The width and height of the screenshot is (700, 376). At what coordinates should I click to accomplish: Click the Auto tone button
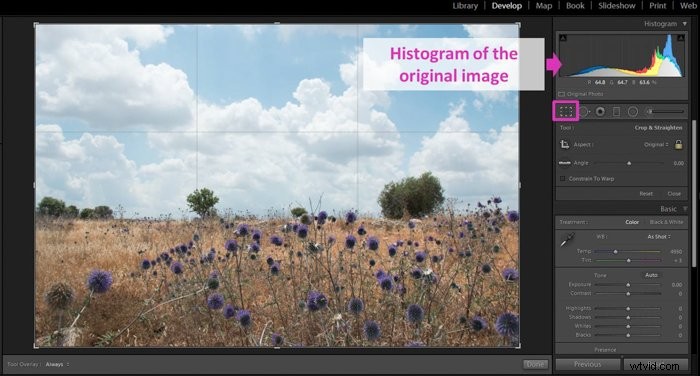click(x=651, y=275)
